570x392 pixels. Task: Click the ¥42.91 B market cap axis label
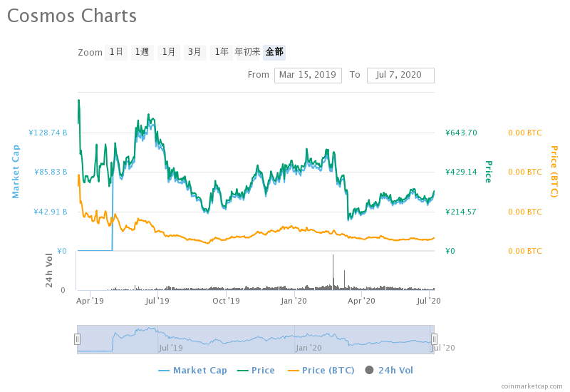click(50, 212)
